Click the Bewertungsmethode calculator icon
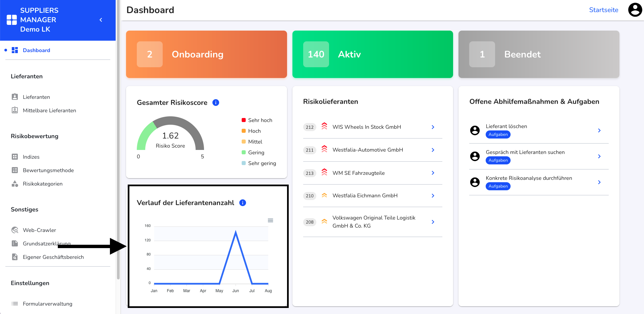The image size is (644, 314). 15,170
